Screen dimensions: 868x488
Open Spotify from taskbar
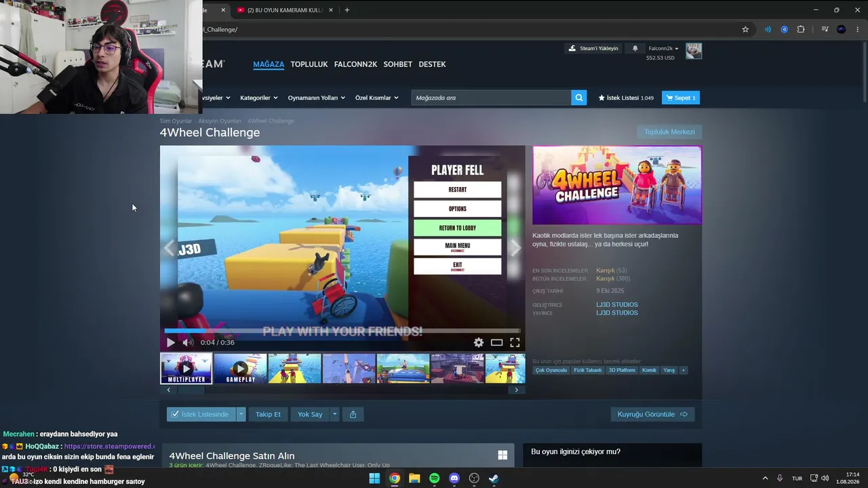tap(435, 479)
